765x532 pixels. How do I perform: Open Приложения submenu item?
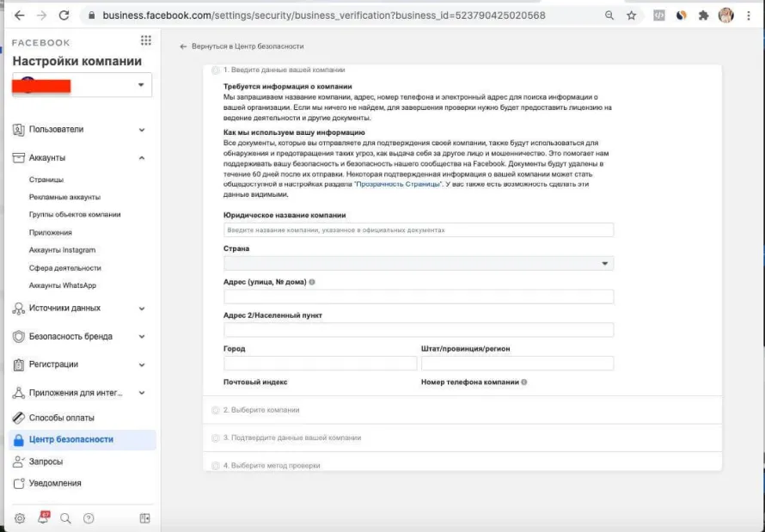50,233
